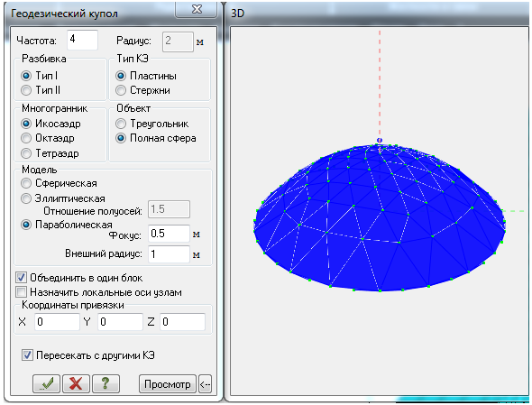Select the Тип II subdivision option

pos(41,90)
